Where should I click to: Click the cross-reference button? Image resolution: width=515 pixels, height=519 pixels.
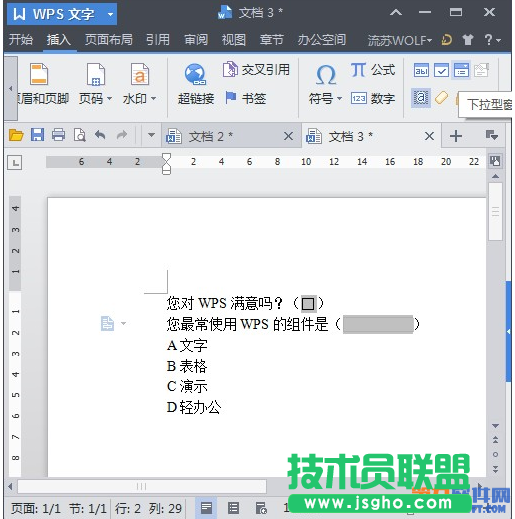256,70
